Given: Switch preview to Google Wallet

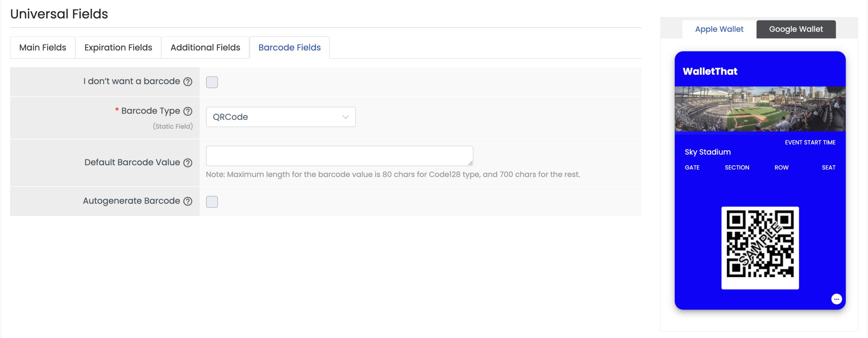Looking at the screenshot, I should click(796, 29).
